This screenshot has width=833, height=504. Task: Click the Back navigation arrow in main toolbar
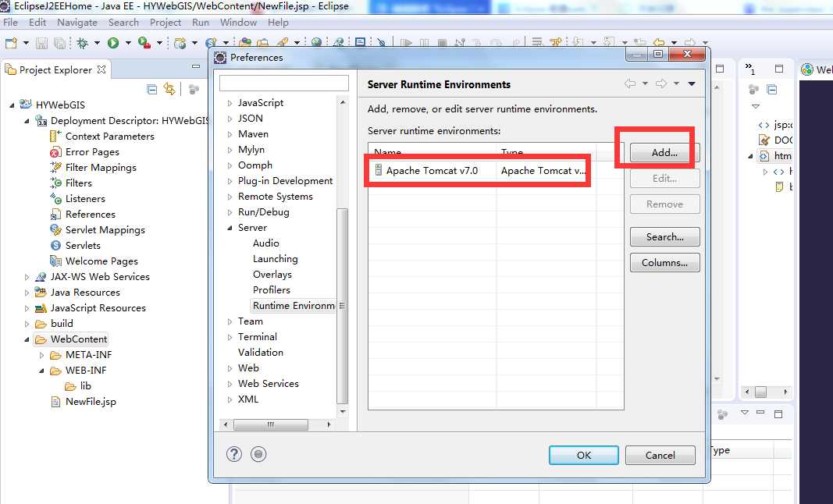click(x=659, y=42)
